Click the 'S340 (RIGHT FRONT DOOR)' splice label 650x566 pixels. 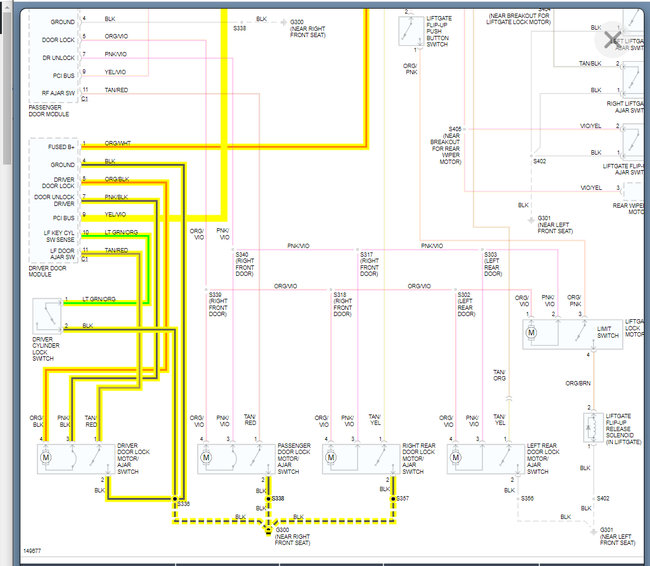point(245,264)
